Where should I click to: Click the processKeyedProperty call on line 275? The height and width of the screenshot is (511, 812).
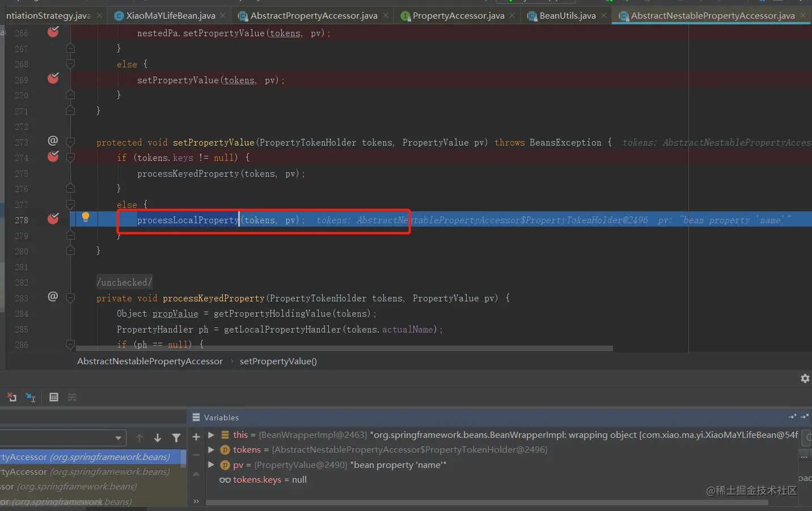pos(188,174)
